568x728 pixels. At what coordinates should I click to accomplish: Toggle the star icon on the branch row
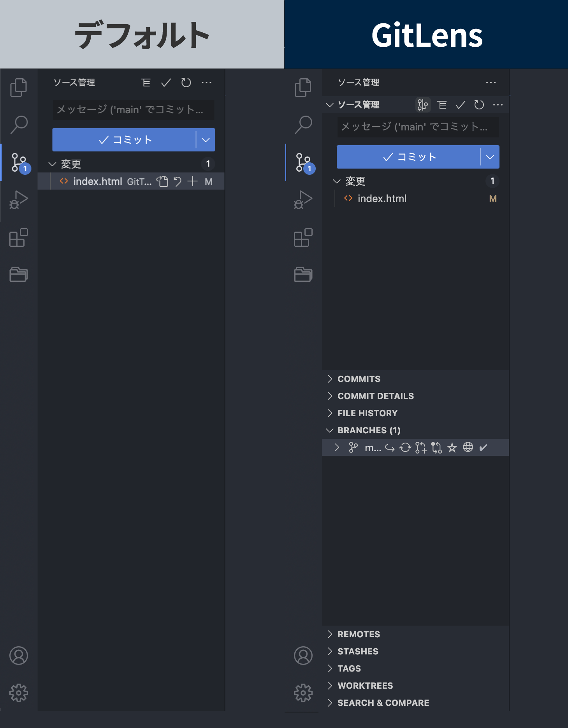tap(452, 448)
